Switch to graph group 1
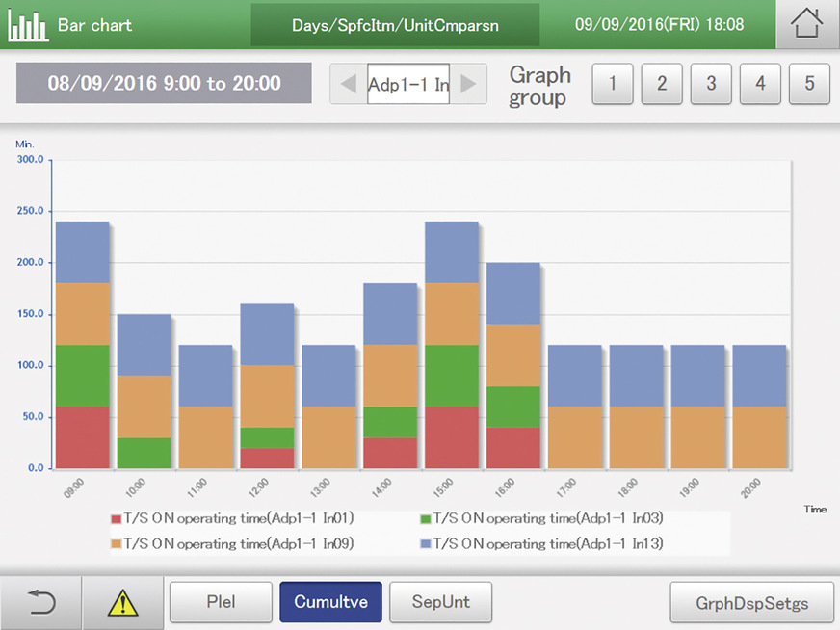Screen dimensions: 840x630 [612, 84]
